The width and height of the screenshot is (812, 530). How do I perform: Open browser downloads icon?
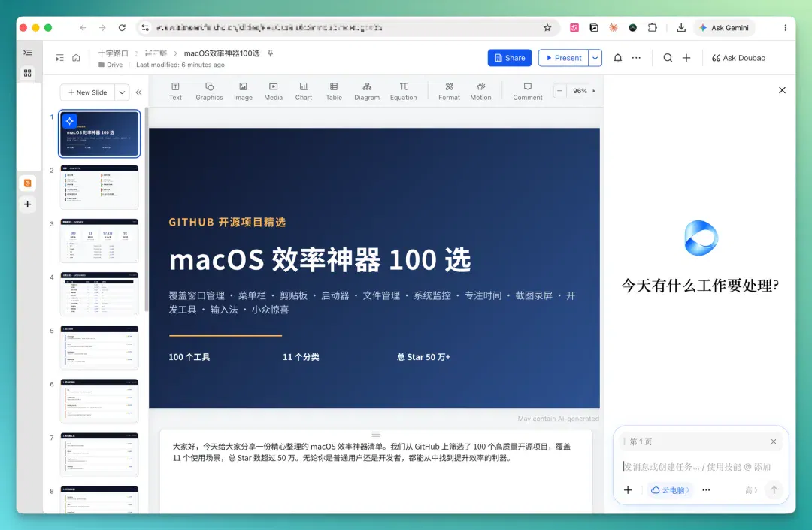(x=681, y=27)
